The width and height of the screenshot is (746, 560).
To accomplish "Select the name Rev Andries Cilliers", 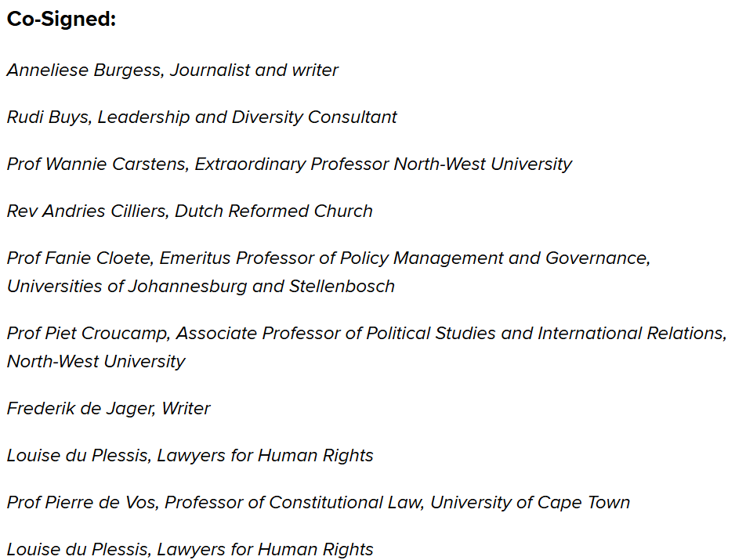I will (86, 211).
